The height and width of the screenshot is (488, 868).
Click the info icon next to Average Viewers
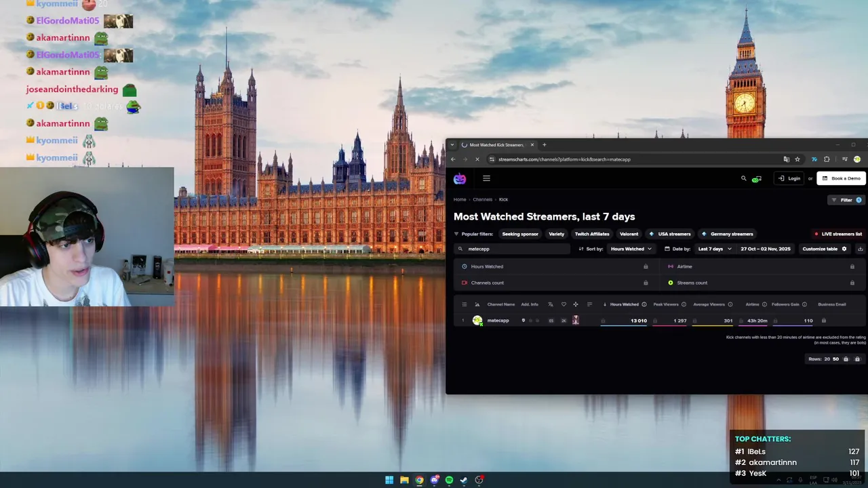730,304
